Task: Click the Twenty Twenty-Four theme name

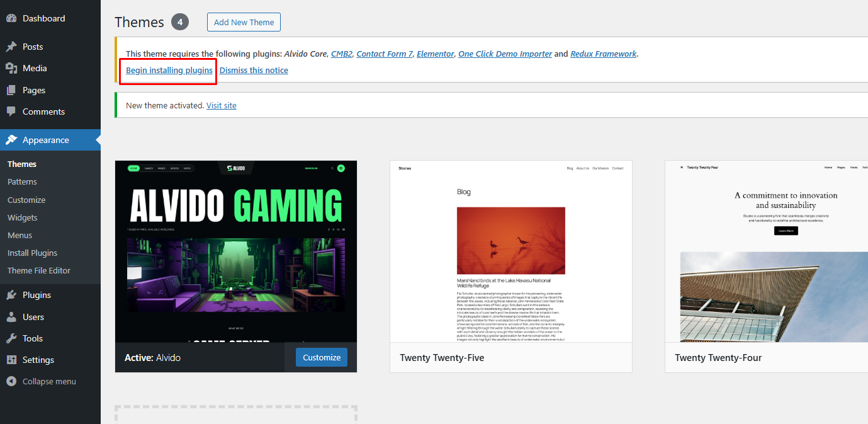Action: click(718, 357)
